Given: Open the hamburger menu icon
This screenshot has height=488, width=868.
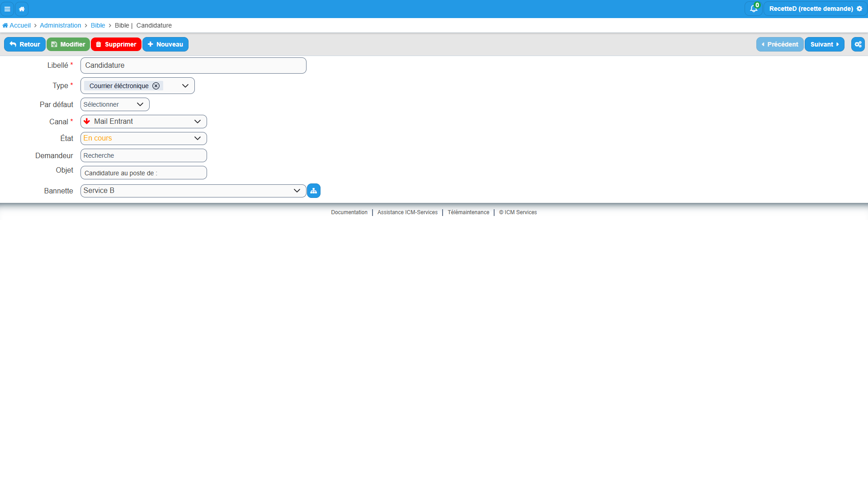Looking at the screenshot, I should (x=7, y=9).
